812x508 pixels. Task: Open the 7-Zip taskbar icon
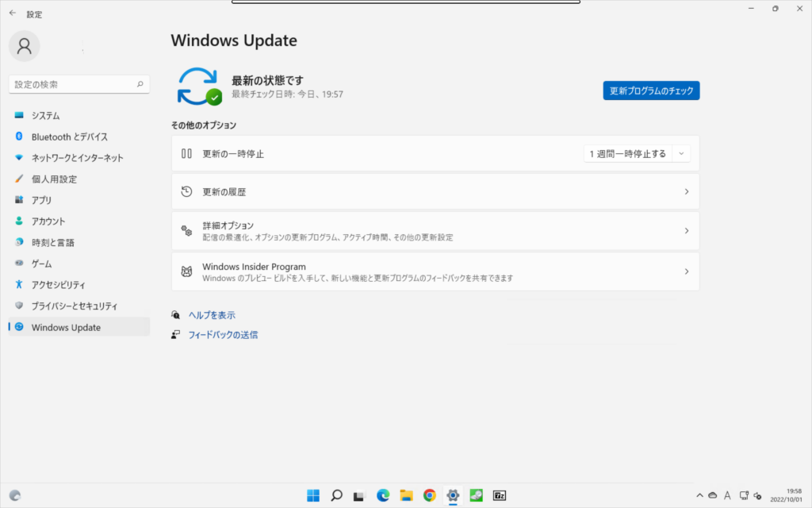[500, 495]
